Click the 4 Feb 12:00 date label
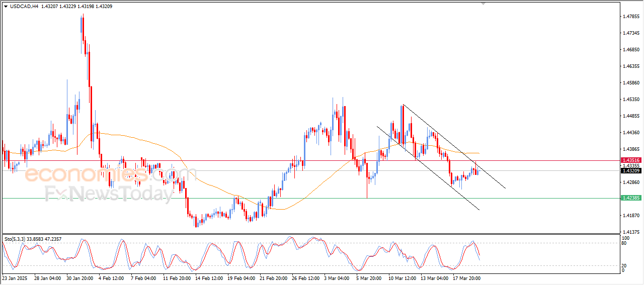Screen dimensions: 644x285 112,278
